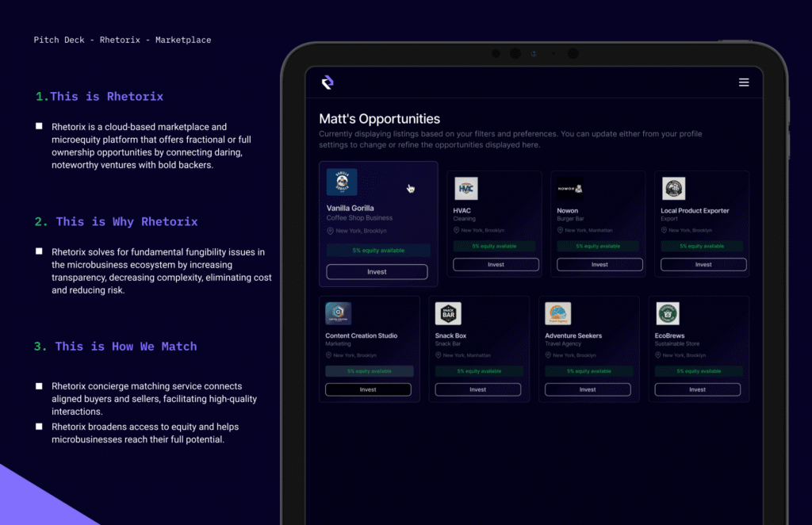Open the hamburger menu icon
Image resolution: width=812 pixels, height=525 pixels.
click(x=743, y=82)
